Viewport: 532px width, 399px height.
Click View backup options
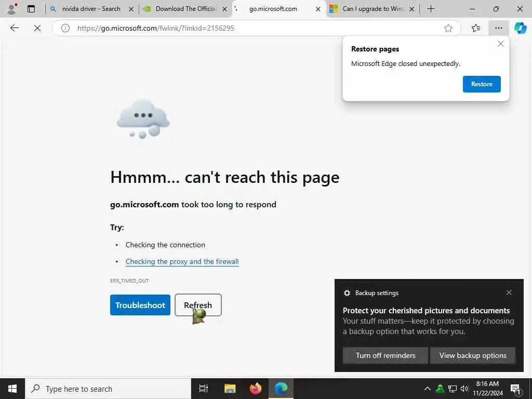coord(473,355)
